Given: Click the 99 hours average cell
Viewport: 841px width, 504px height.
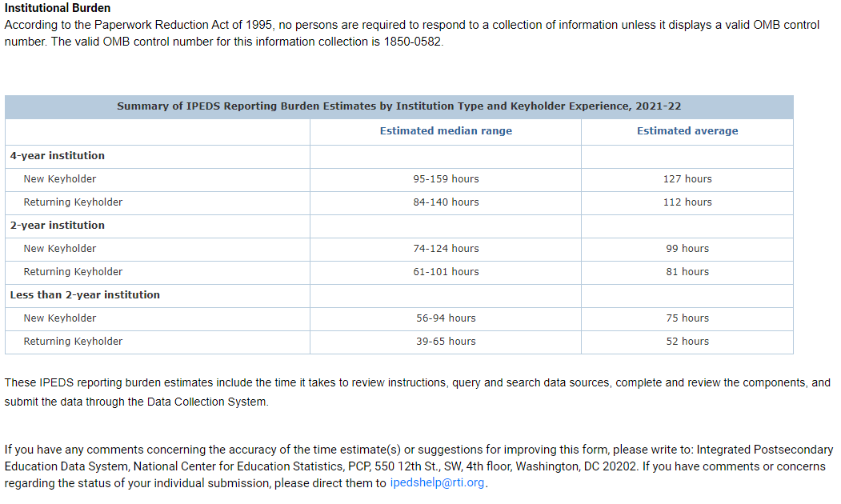Looking at the screenshot, I should [687, 249].
